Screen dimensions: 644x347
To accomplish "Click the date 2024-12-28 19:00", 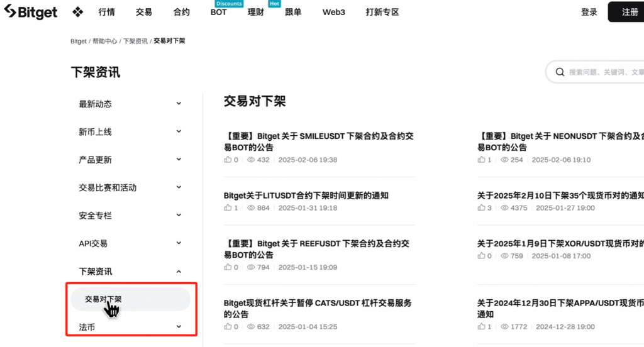I will (565, 327).
